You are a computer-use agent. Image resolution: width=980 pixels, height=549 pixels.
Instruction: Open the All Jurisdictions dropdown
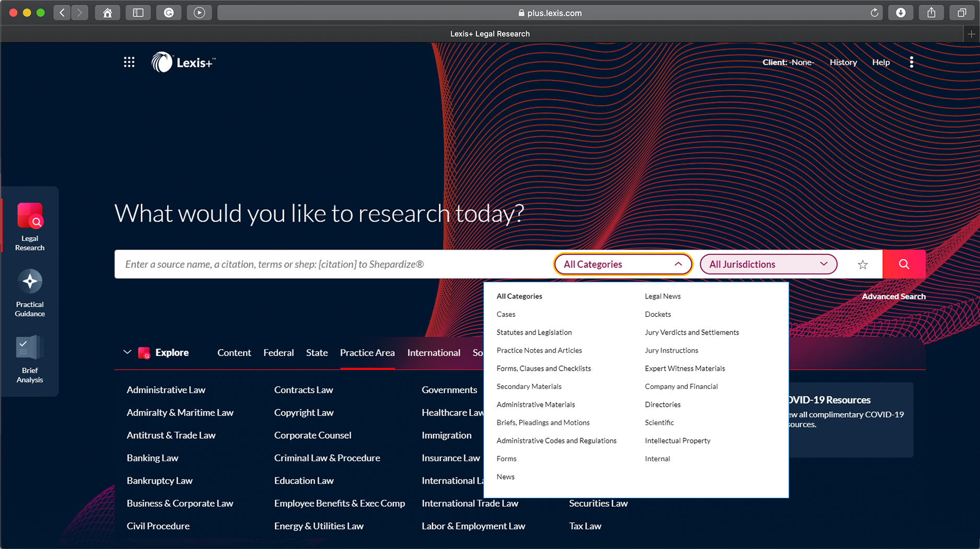click(768, 264)
